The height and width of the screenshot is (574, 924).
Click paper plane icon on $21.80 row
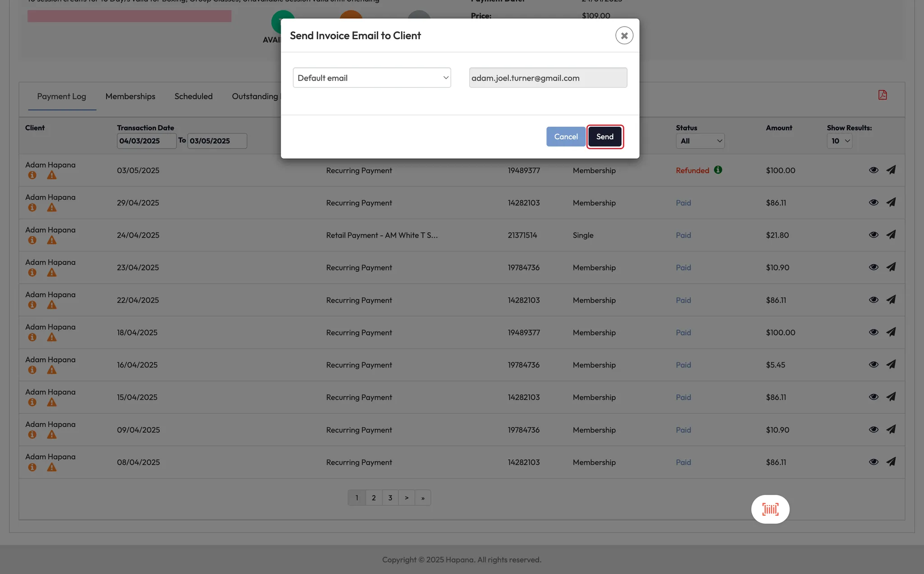(x=891, y=235)
